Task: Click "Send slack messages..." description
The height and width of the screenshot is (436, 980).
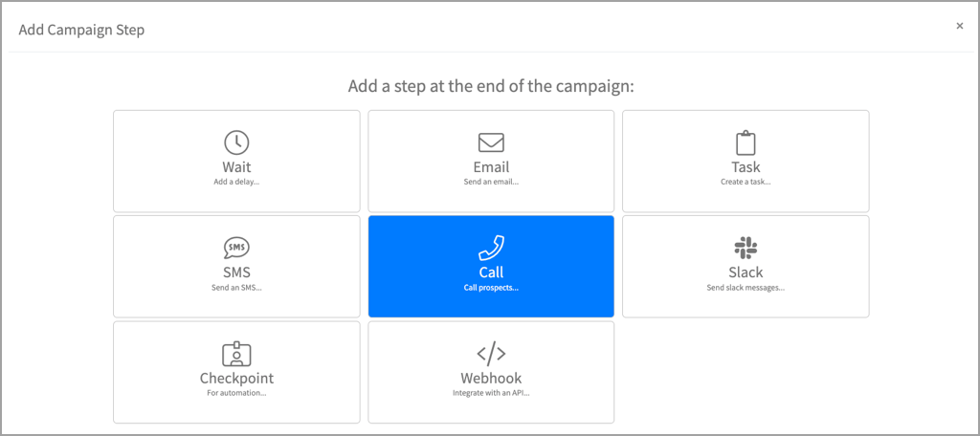Action: click(x=746, y=287)
